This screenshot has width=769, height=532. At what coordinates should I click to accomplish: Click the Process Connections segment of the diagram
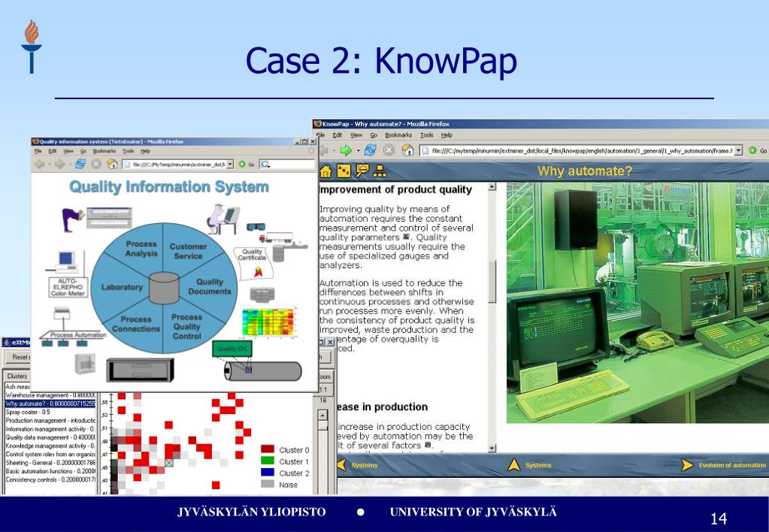coord(136,324)
